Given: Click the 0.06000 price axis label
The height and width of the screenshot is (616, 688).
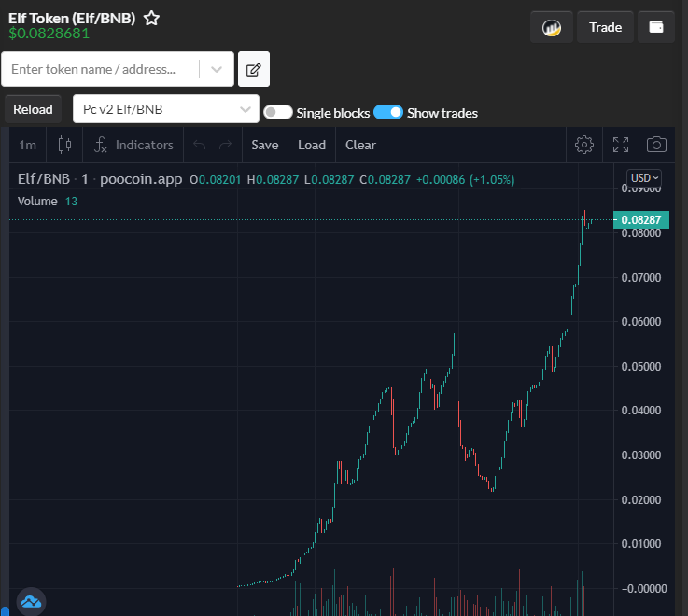Looking at the screenshot, I should pos(641,322).
